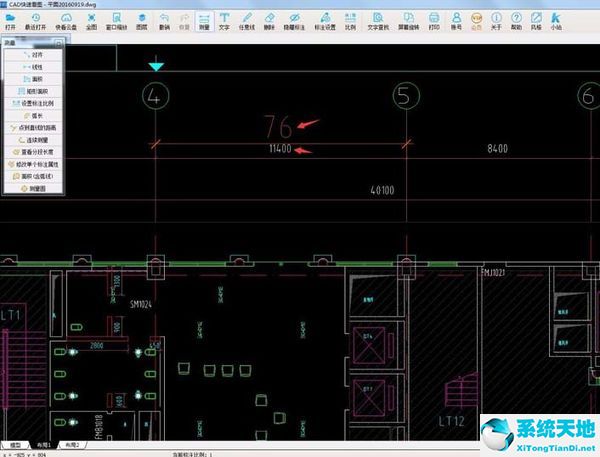Screen dimensions: 600x457
Task: Select 连续测量 (Continuous measure) in panel
Action: [x=37, y=139]
